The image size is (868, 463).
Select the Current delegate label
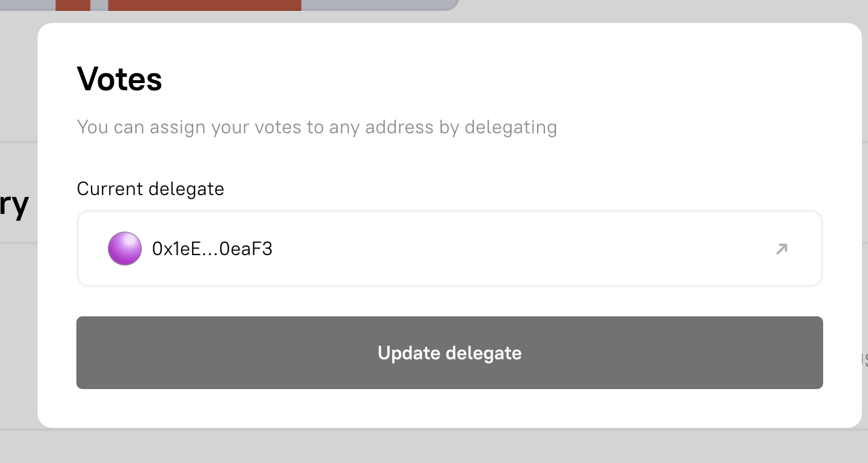[x=150, y=188]
